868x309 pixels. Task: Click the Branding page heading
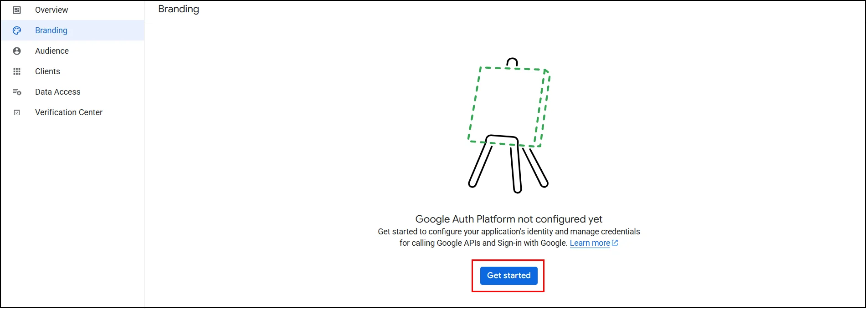179,9
